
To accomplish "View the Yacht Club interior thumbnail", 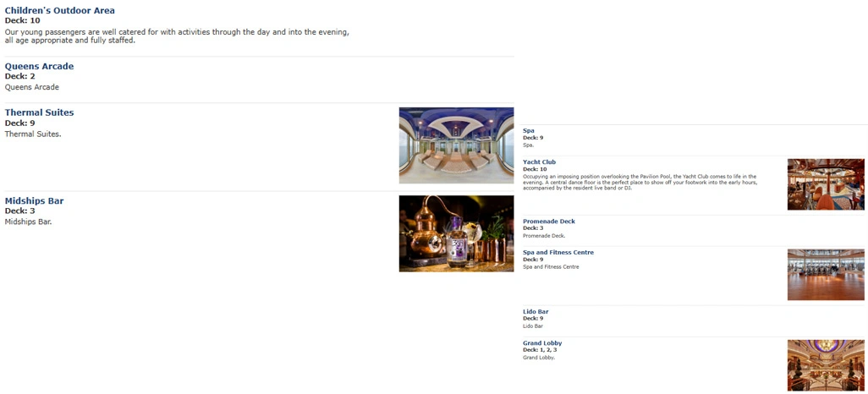I will coord(826,185).
